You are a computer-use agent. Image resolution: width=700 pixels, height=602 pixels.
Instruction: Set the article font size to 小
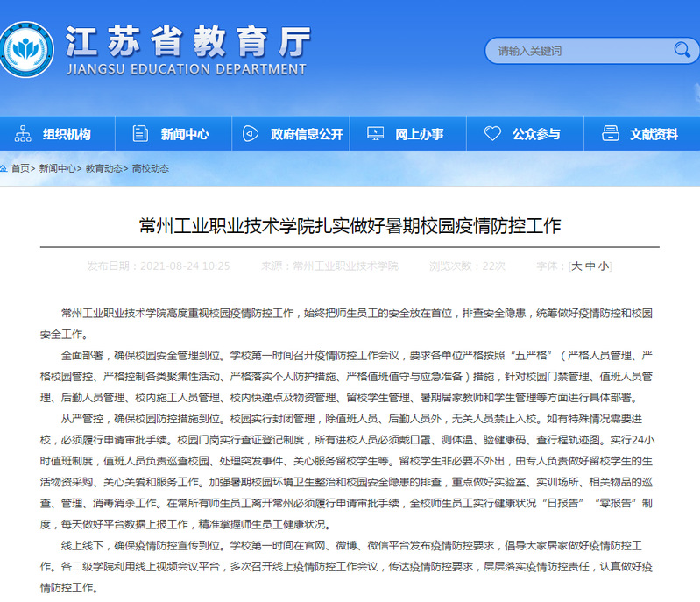(603, 266)
